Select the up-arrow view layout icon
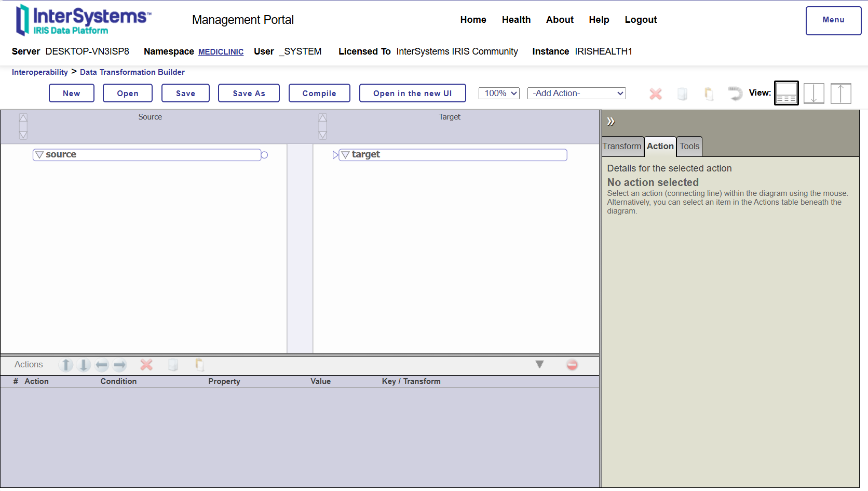868x491 pixels. [840, 93]
